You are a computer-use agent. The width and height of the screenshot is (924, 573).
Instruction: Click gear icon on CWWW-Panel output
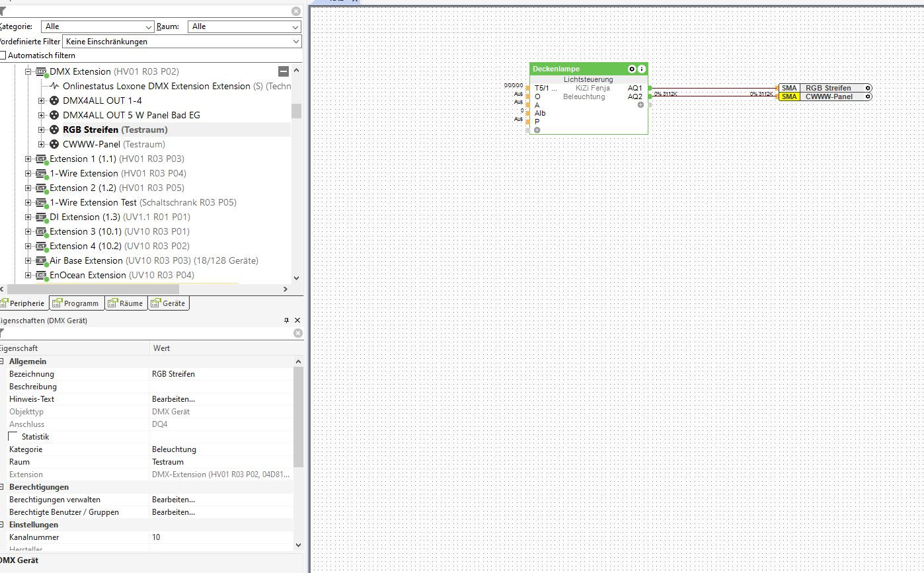click(868, 96)
